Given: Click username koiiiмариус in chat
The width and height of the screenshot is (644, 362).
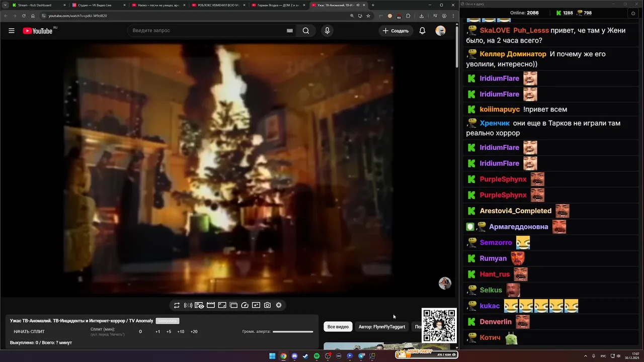Looking at the screenshot, I should 500,110.
